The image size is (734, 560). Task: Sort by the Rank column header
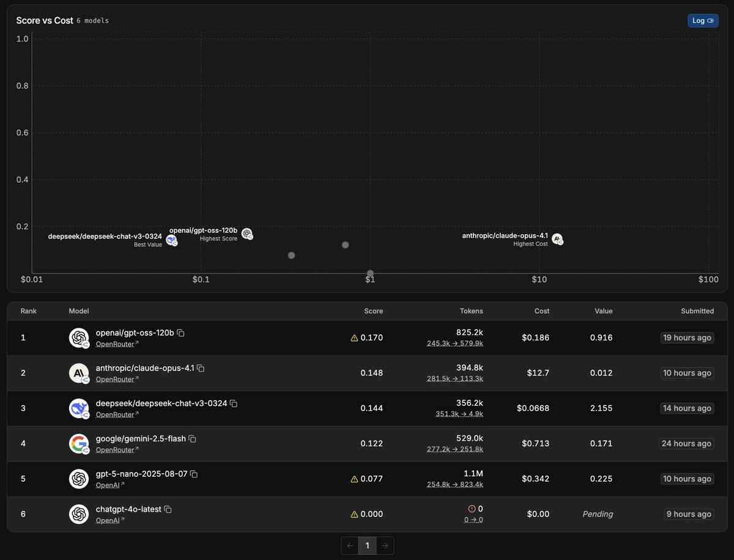(29, 311)
